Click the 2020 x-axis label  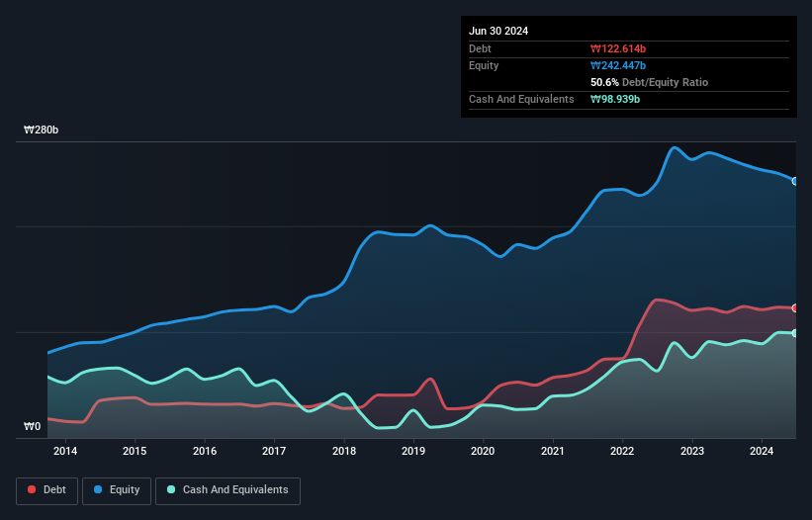click(483, 451)
